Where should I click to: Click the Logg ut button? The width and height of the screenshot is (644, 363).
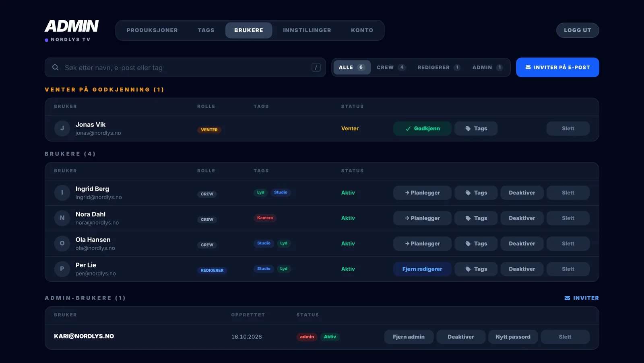click(x=578, y=30)
